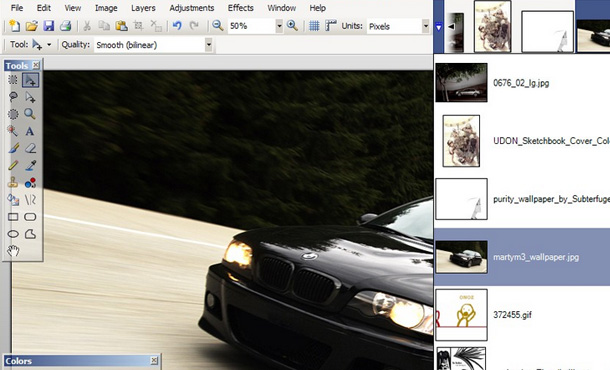This screenshot has width=610, height=370.
Task: Click the Print icon
Action: (x=65, y=26)
